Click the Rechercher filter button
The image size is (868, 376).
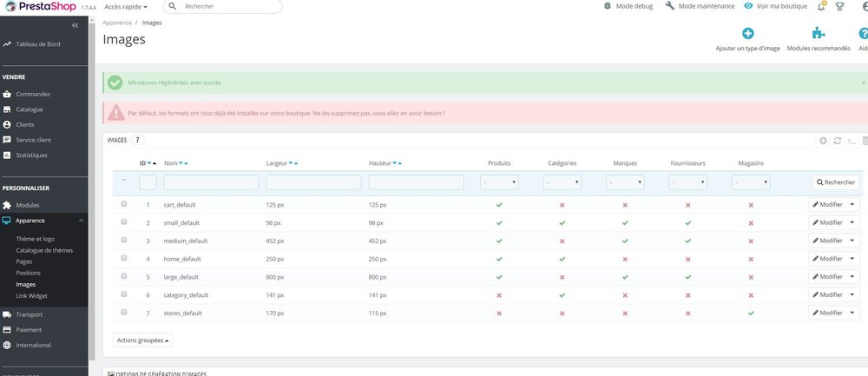coord(836,182)
